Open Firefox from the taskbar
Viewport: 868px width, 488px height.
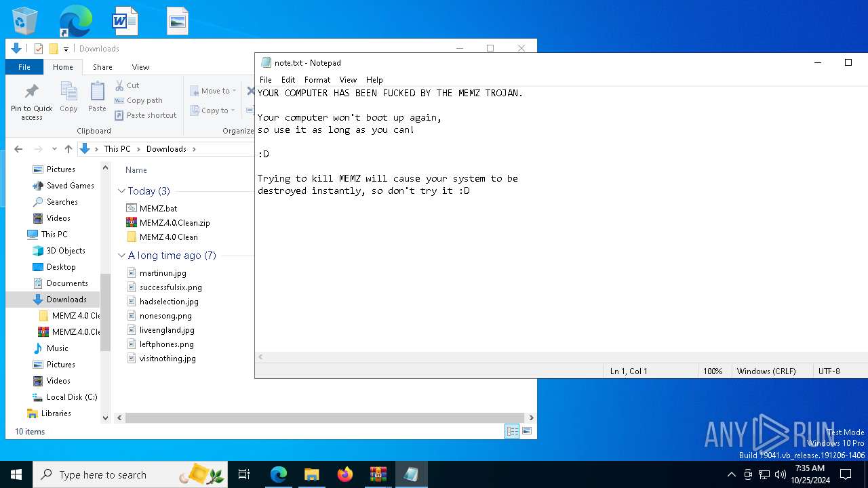point(345,474)
